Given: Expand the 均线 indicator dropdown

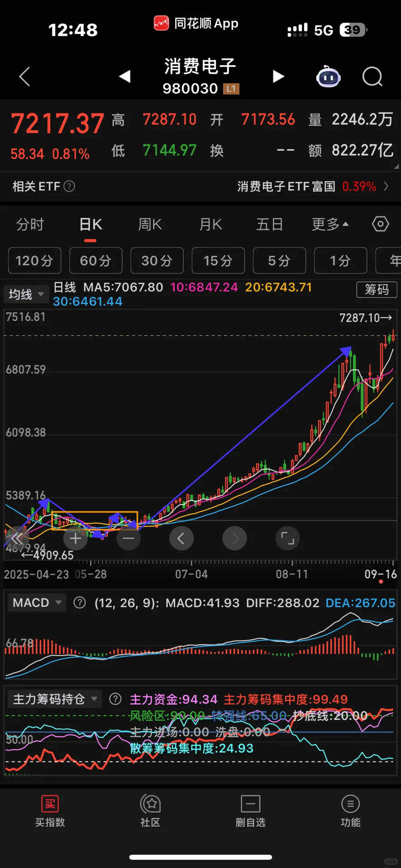Looking at the screenshot, I should pos(26,294).
